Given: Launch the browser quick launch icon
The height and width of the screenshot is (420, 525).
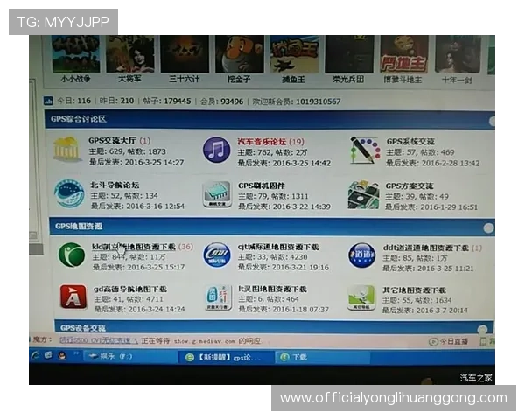Looking at the screenshot, I should [x=35, y=356].
